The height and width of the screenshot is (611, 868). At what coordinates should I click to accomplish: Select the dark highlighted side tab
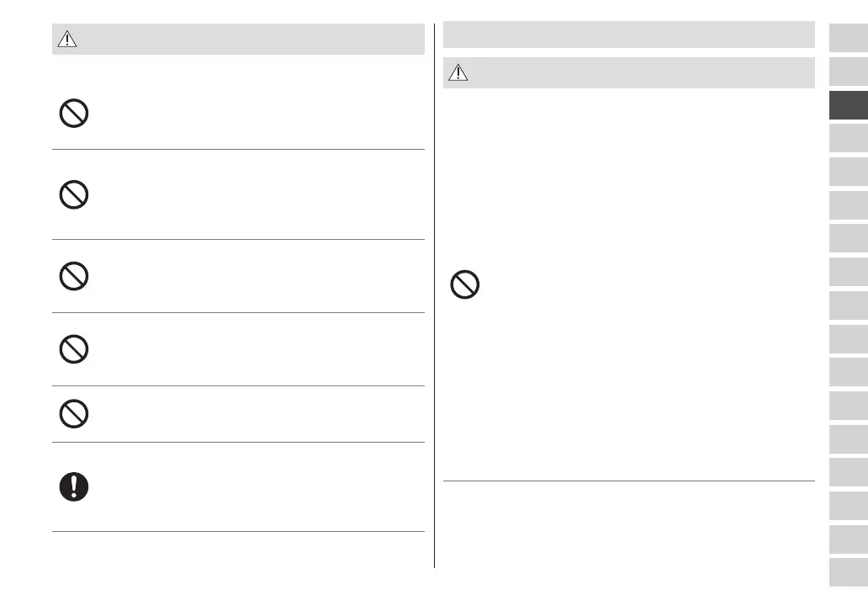coord(848,104)
